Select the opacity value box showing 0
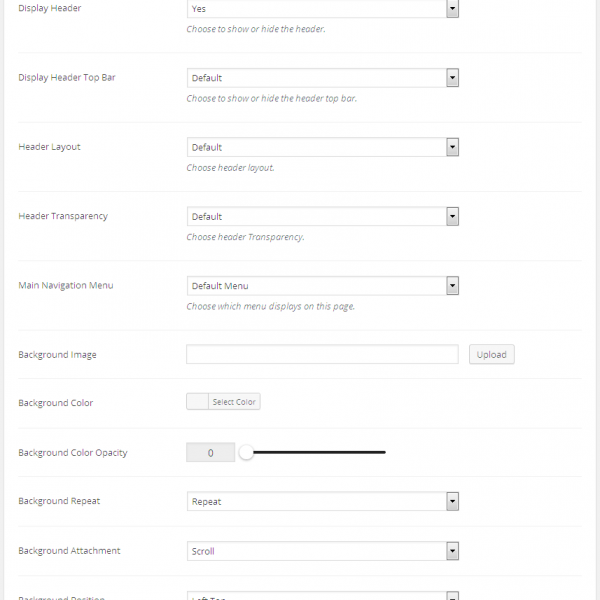 [x=210, y=453]
